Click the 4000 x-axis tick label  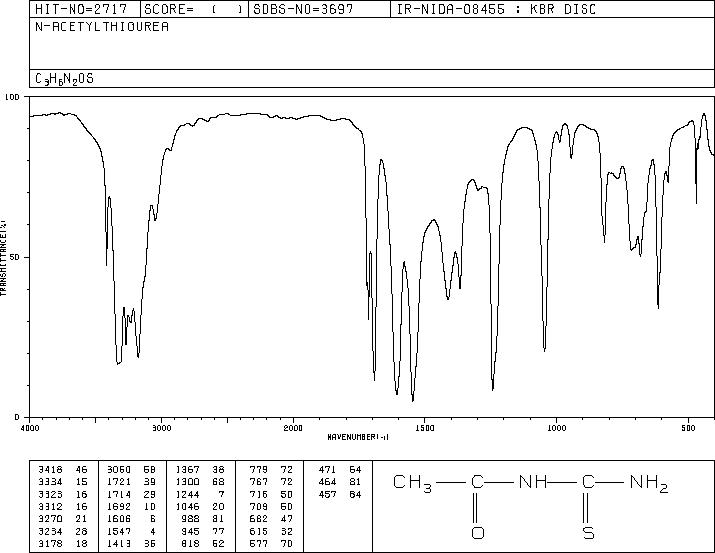pyautogui.click(x=30, y=428)
